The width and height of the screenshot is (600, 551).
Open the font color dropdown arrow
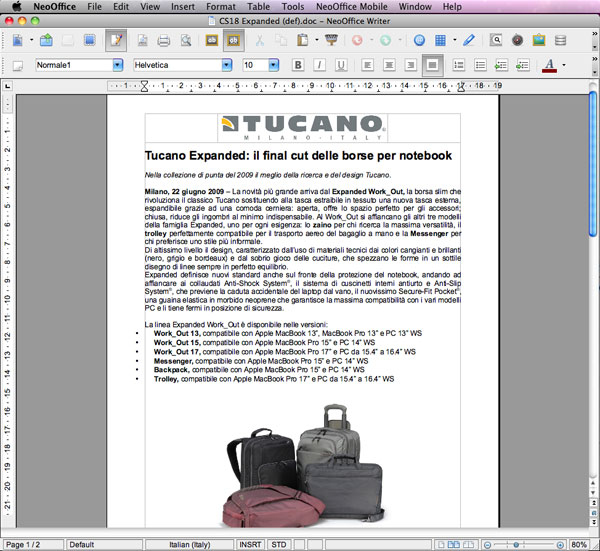tap(564, 65)
